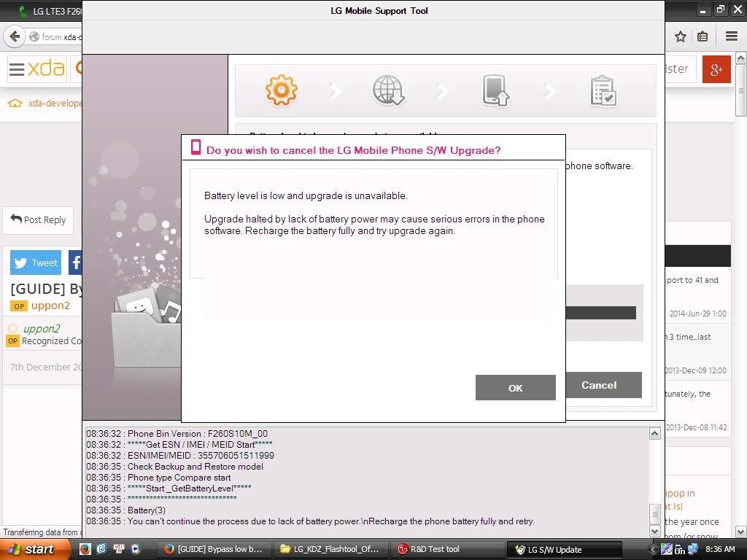Image resolution: width=747 pixels, height=560 pixels.
Task: Click the clipboard checklist step icon
Action: click(603, 91)
